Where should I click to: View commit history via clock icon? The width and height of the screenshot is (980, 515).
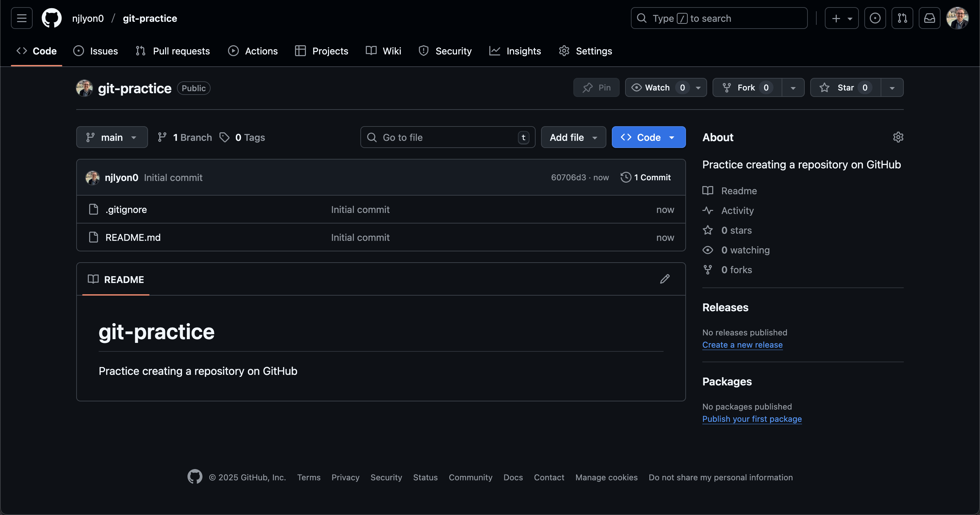point(625,177)
